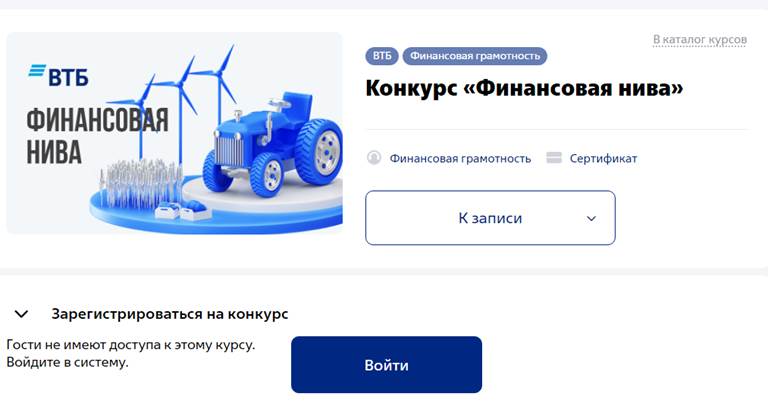Click the wheat field graphic on banner
This screenshot has height=403, width=768.
click(141, 183)
